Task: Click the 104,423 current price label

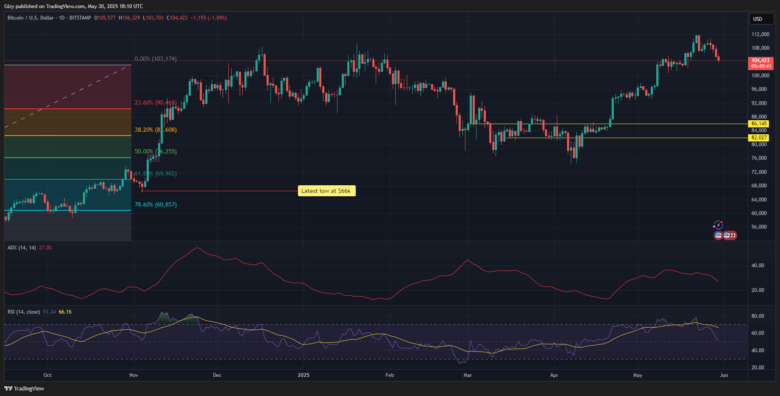Action: (761, 63)
